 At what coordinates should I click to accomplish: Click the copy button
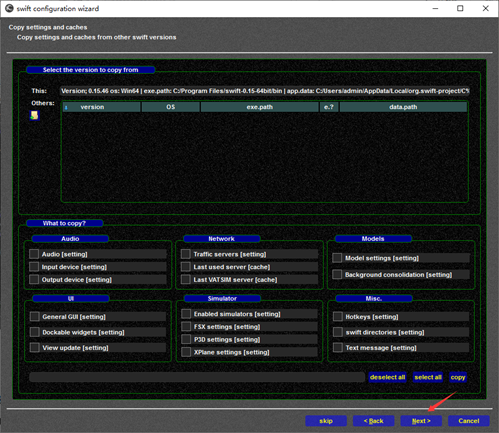[x=458, y=377]
